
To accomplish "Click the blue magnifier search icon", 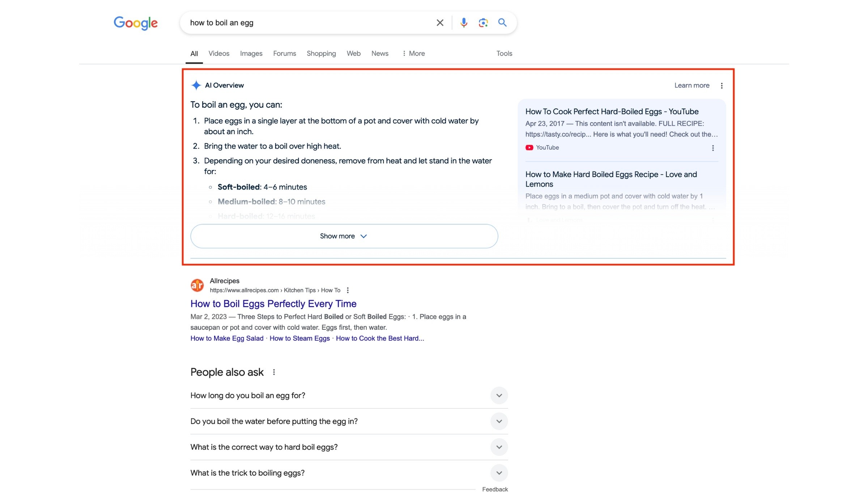I will pyautogui.click(x=502, y=22).
